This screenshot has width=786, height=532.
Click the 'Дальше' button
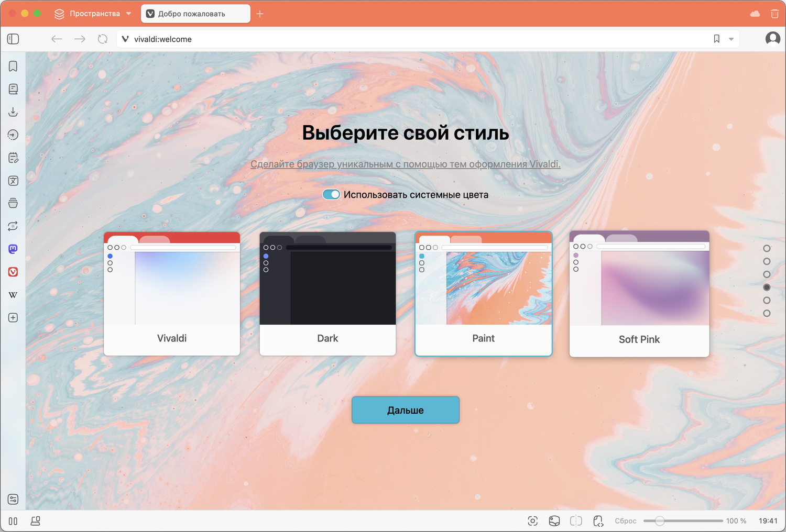406,410
